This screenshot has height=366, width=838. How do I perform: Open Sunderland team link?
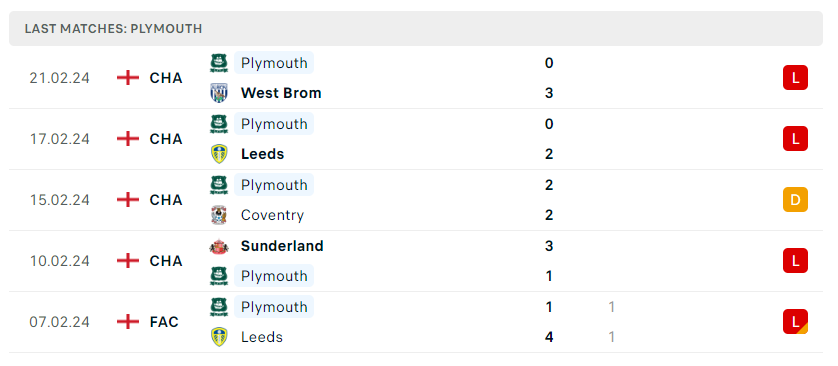tap(282, 246)
